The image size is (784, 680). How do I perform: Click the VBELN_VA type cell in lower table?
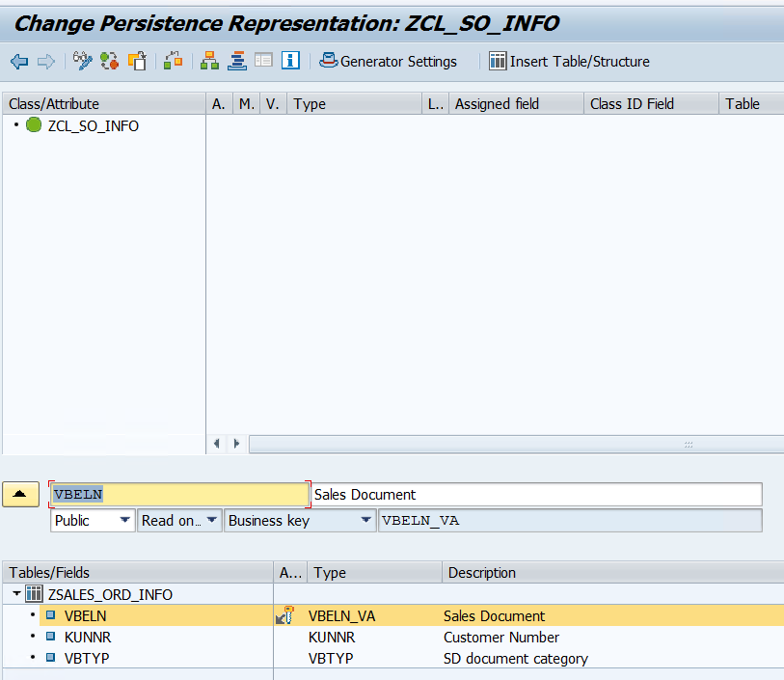point(341,616)
